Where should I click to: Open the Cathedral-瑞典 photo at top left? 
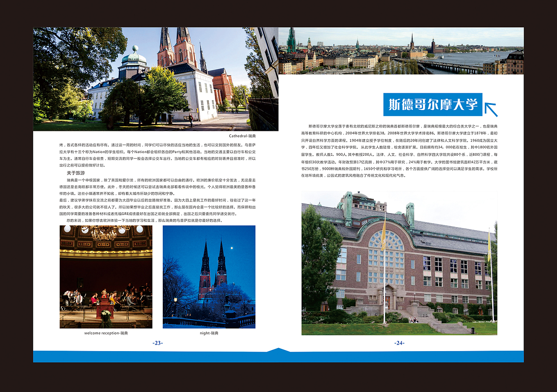(x=154, y=78)
